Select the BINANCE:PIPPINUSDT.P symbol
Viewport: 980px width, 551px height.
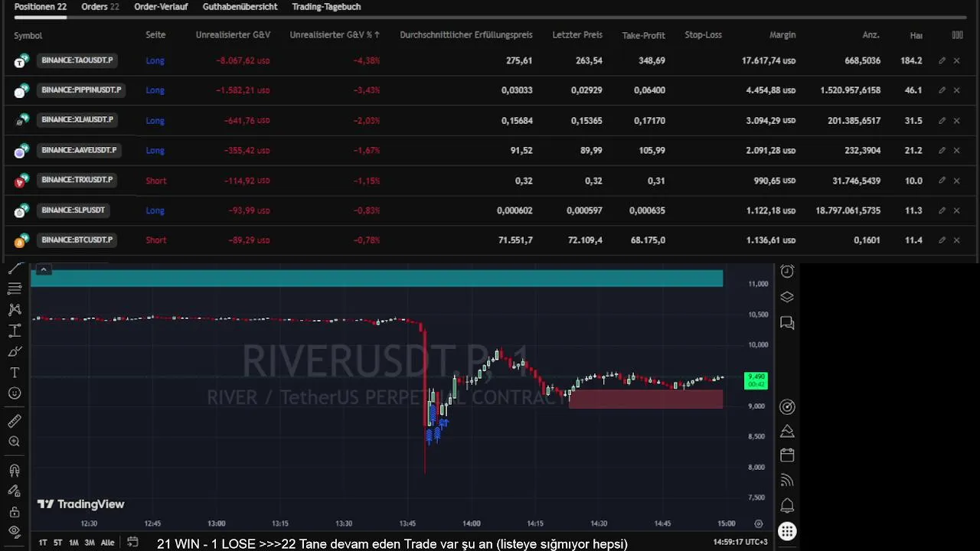coord(82,90)
